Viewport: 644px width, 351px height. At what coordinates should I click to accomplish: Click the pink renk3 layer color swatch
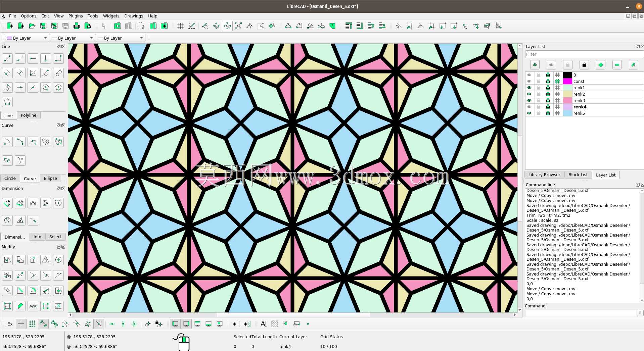[567, 100]
